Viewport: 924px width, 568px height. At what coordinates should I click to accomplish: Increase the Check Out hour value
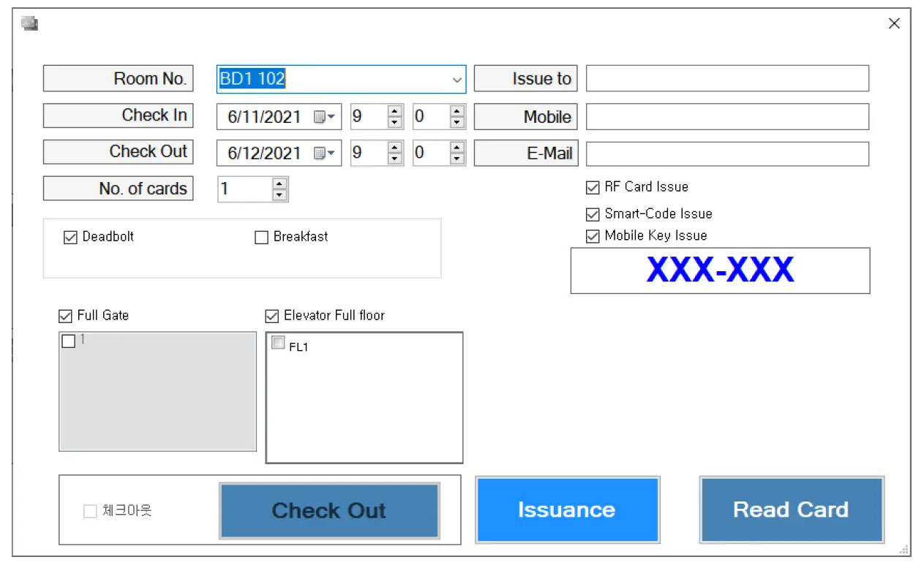[x=395, y=148]
